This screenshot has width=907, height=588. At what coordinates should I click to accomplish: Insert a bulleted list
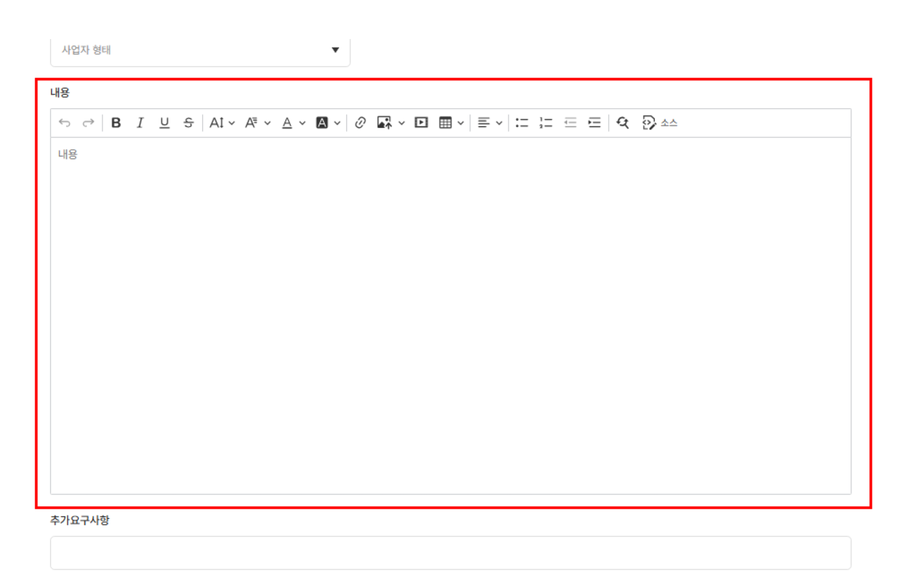click(x=522, y=123)
